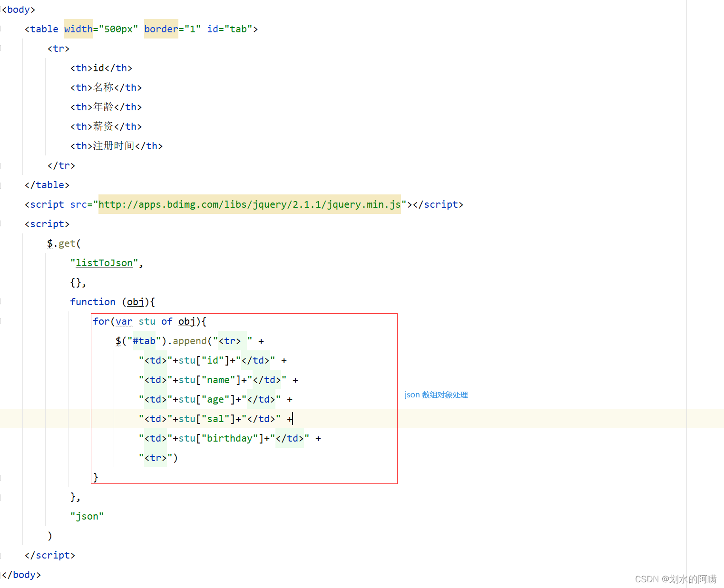Click the <th>薪资</th> header line

point(106,126)
